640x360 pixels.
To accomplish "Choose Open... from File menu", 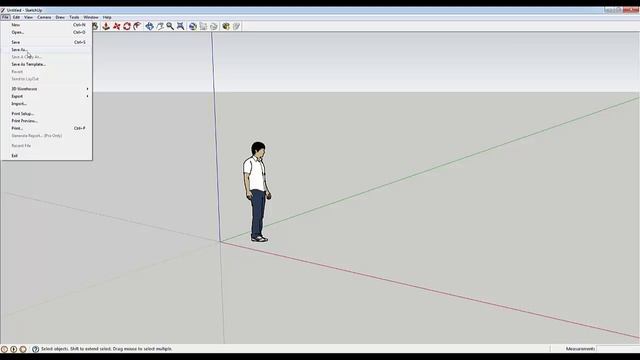I will point(47,32).
